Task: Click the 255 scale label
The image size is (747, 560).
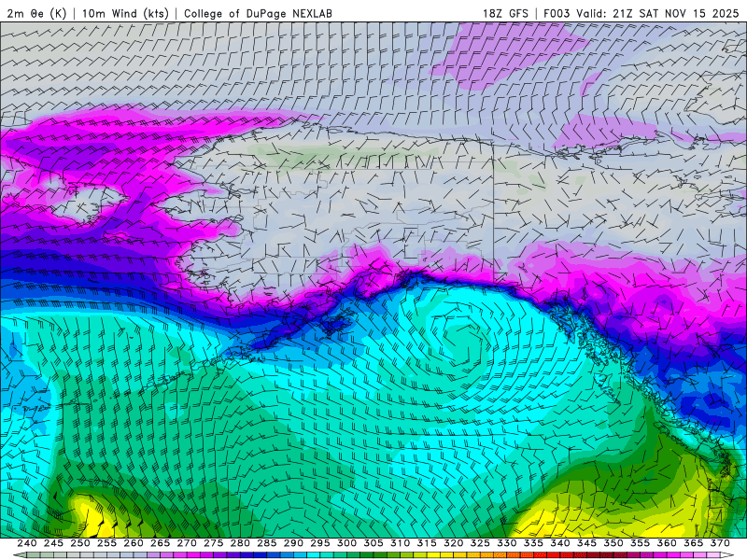Action: (106, 543)
